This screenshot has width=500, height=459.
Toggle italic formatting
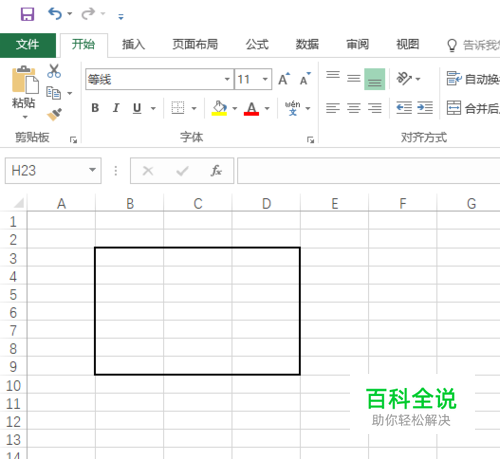click(116, 108)
